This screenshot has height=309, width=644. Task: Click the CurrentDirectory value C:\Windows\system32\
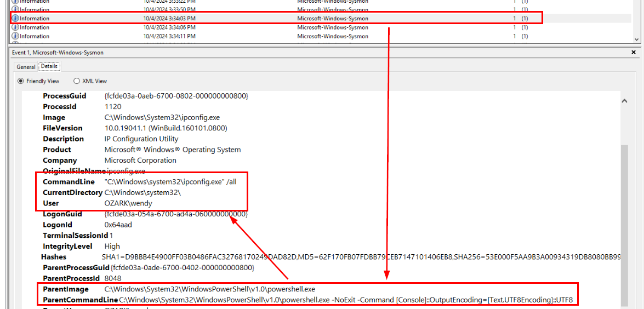[x=143, y=192]
